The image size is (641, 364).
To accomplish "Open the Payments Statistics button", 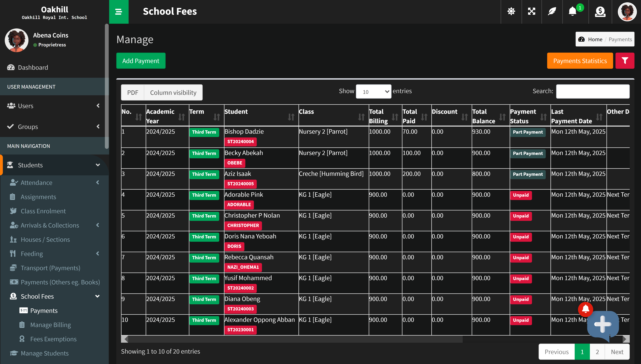I will pos(580,61).
